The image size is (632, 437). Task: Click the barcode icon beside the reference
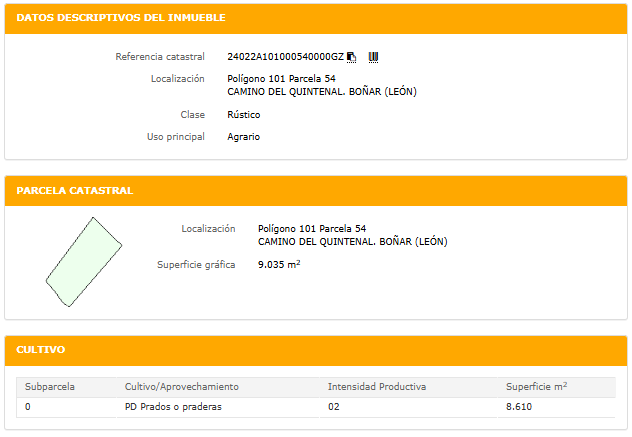tap(373, 57)
